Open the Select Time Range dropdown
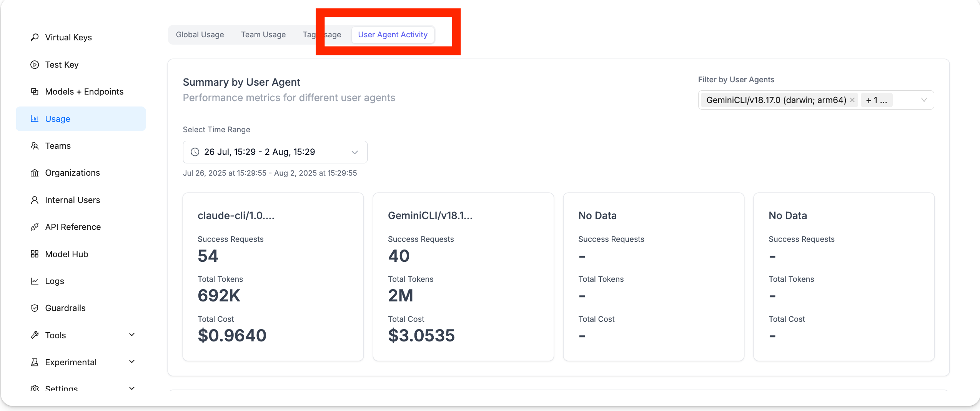The image size is (980, 411). (x=275, y=152)
